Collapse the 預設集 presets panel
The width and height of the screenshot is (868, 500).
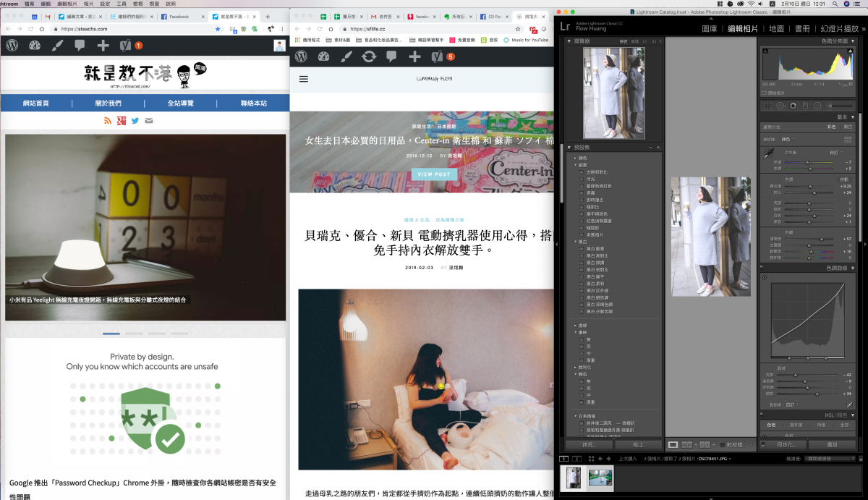click(569, 147)
